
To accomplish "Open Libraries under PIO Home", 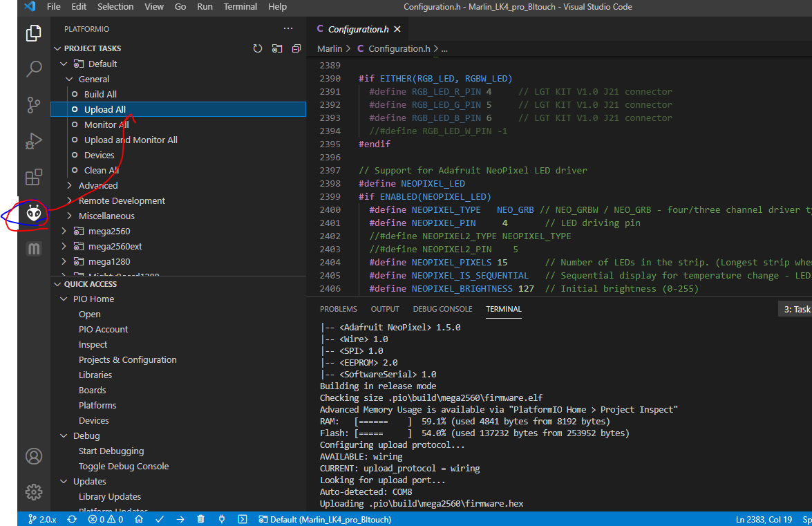I will (x=95, y=375).
